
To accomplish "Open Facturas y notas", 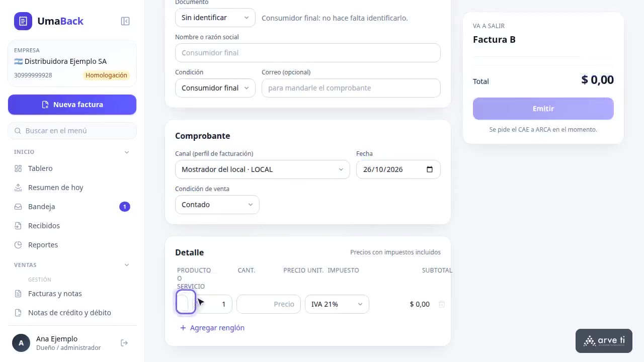I will click(x=72, y=294).
